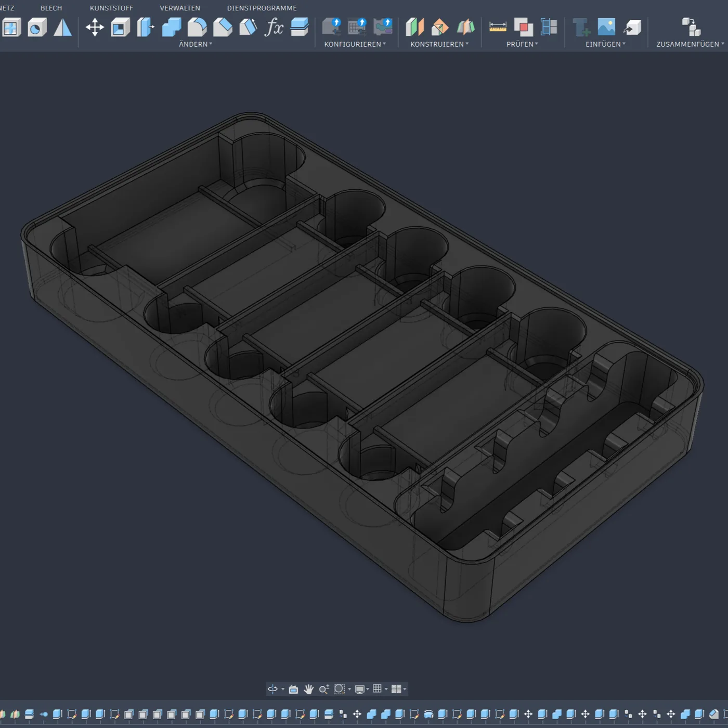Click the Interference check icon
728x728 pixels.
pyautogui.click(x=523, y=27)
